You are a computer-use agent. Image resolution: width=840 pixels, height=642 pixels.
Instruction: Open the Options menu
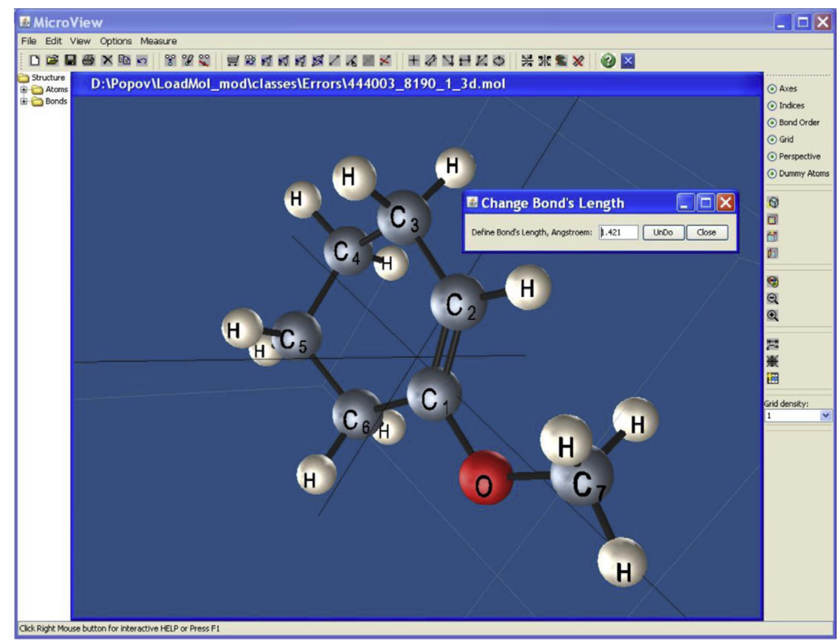116,41
